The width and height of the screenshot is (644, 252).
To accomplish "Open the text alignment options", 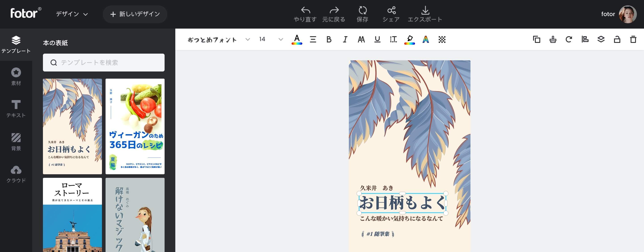I will 313,40.
